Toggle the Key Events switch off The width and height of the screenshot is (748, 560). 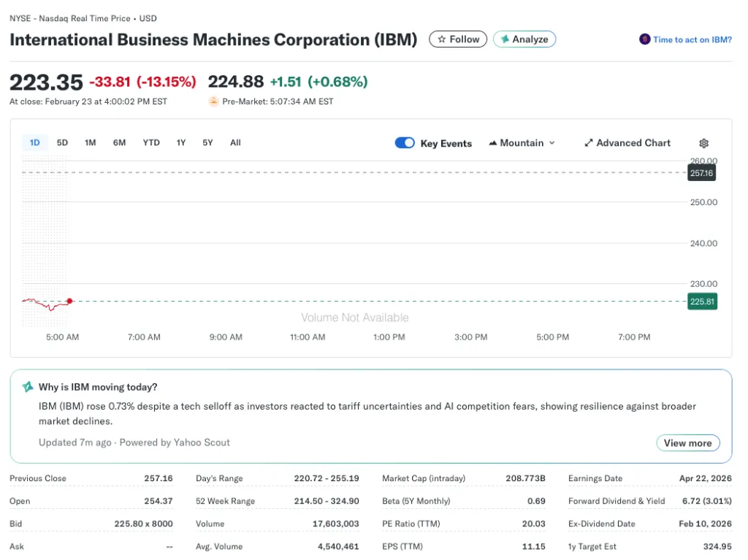click(405, 143)
